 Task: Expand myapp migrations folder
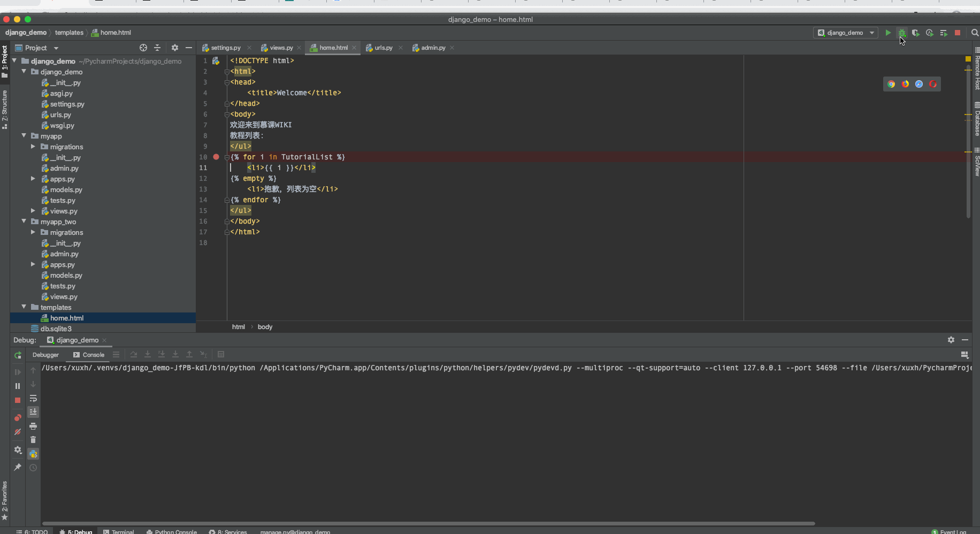click(x=33, y=147)
